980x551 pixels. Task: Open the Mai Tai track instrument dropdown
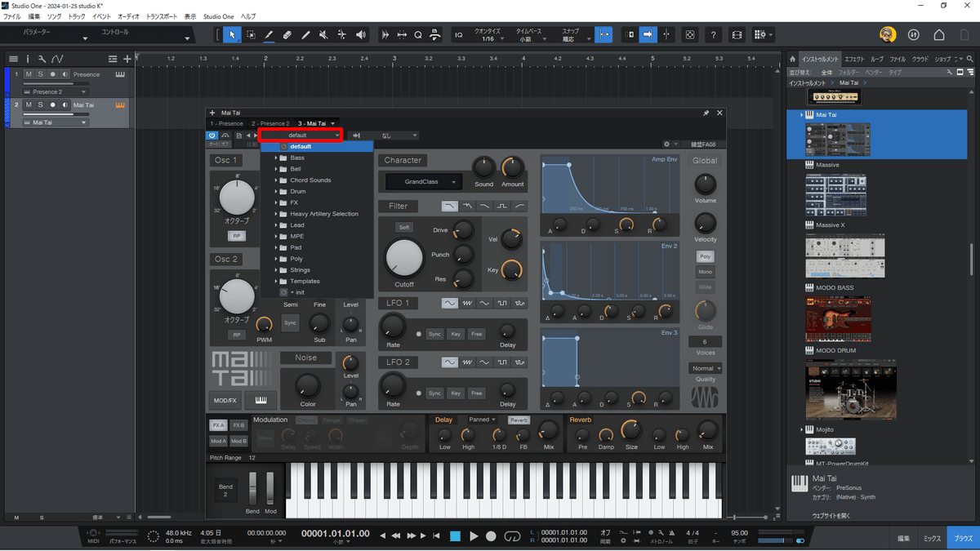tap(56, 122)
